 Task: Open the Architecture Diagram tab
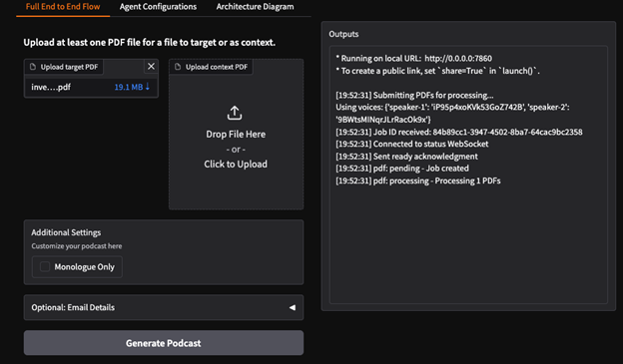pyautogui.click(x=255, y=7)
